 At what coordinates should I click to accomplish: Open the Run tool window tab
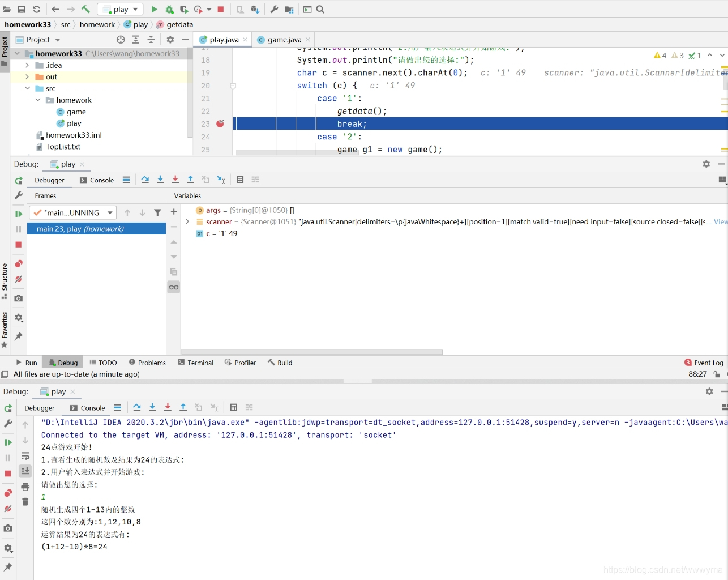pyautogui.click(x=26, y=362)
